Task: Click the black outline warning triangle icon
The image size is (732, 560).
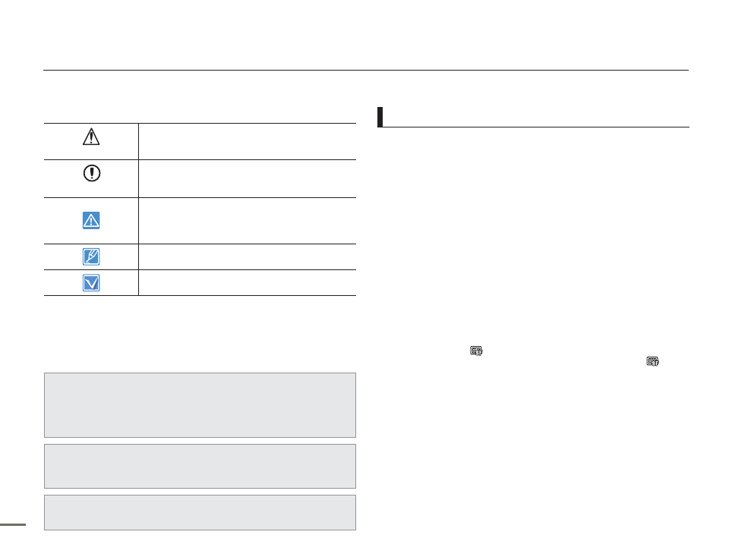Action: tap(90, 136)
